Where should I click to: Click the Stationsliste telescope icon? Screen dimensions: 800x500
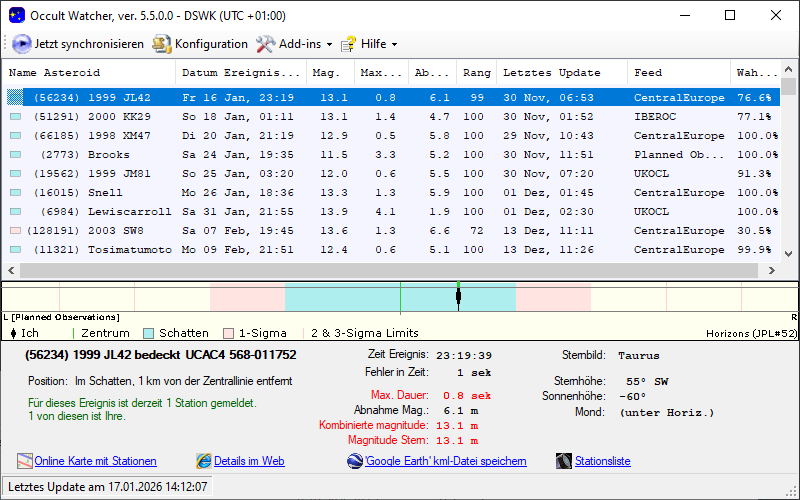(564, 461)
